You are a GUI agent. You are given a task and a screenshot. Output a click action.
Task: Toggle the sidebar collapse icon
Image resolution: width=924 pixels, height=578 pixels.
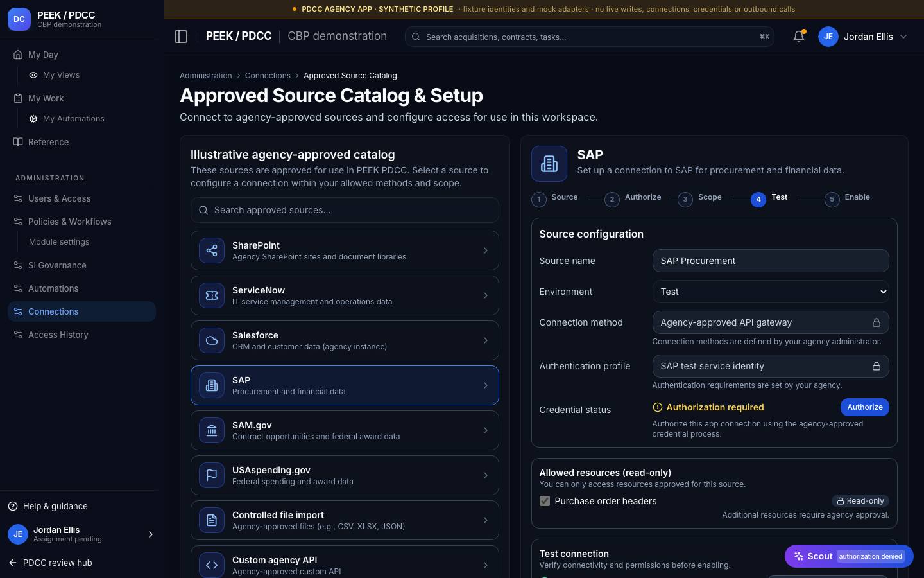click(181, 37)
